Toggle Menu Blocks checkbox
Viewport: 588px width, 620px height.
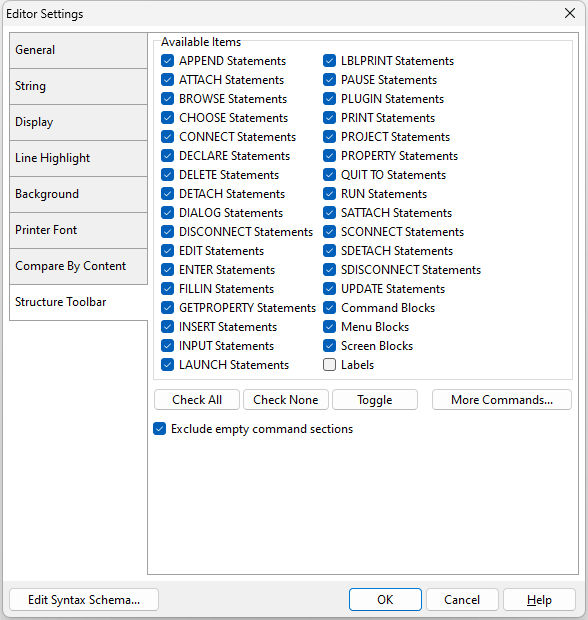[x=329, y=327]
